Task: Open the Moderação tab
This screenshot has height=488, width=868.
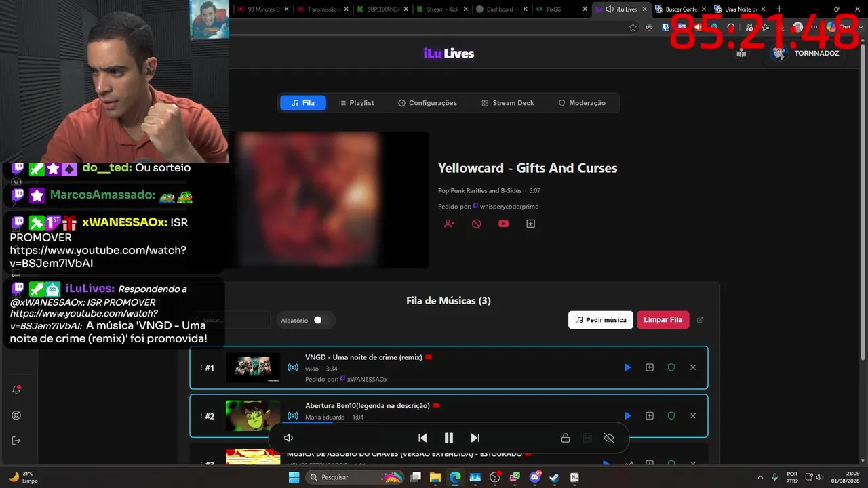Action: click(x=582, y=103)
